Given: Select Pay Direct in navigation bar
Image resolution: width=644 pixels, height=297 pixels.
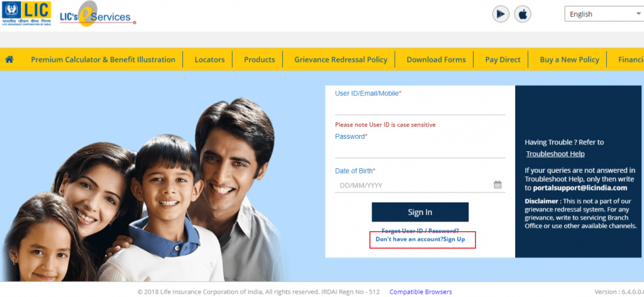Looking at the screenshot, I should click(x=502, y=60).
